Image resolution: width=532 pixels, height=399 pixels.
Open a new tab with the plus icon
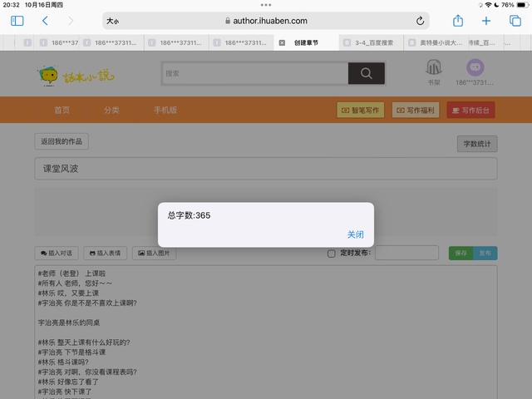point(486,21)
